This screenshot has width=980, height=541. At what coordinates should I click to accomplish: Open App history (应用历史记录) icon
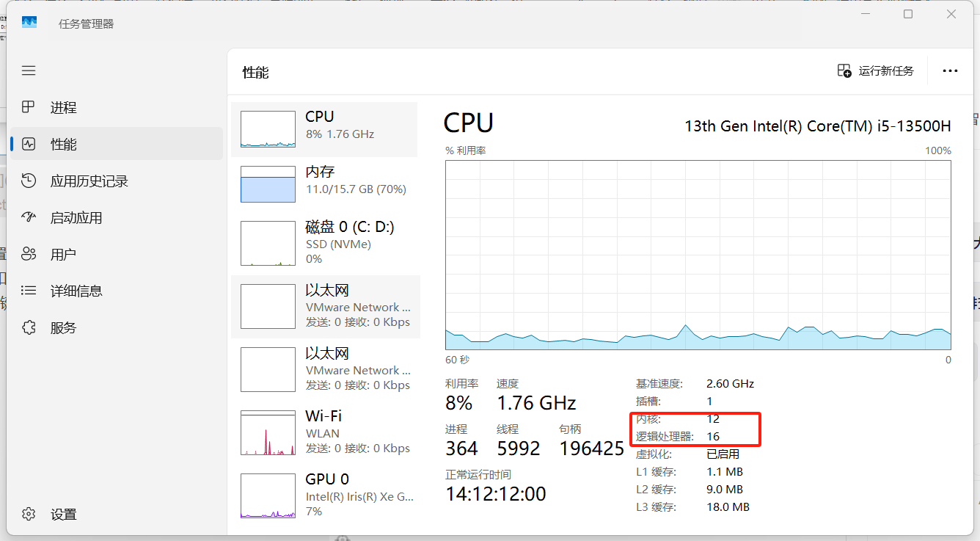pyautogui.click(x=29, y=181)
